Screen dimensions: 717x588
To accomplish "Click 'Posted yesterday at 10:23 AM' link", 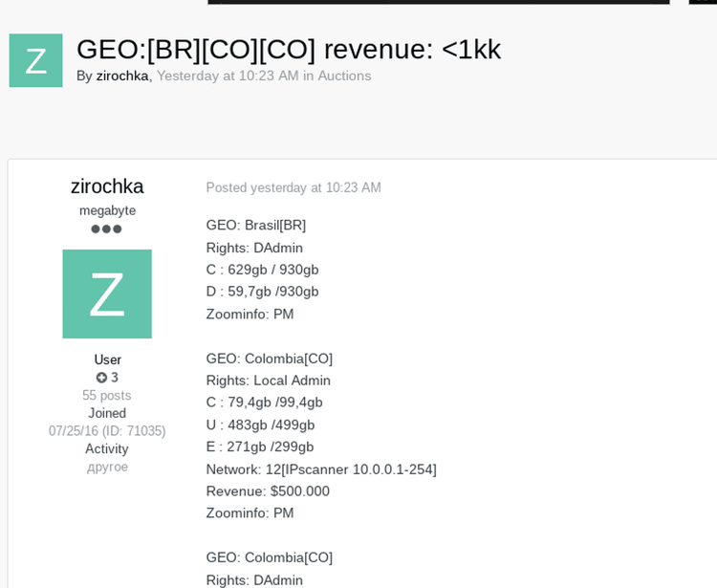I will click(293, 187).
